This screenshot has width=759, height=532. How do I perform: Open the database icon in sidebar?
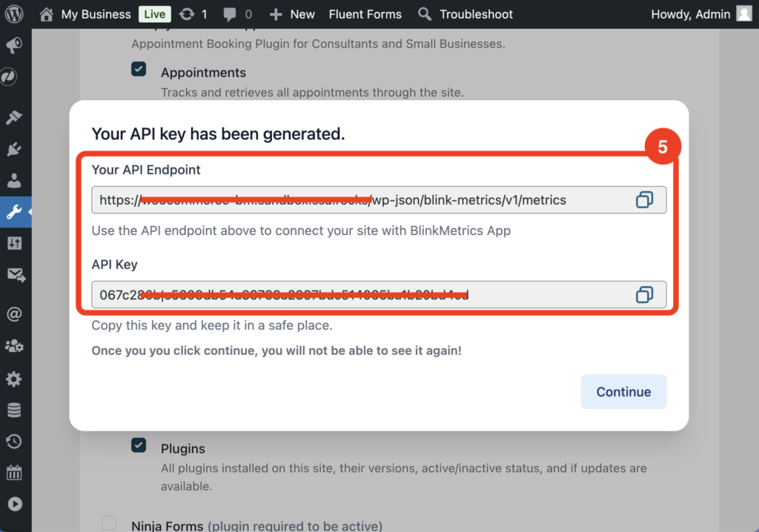click(x=14, y=410)
